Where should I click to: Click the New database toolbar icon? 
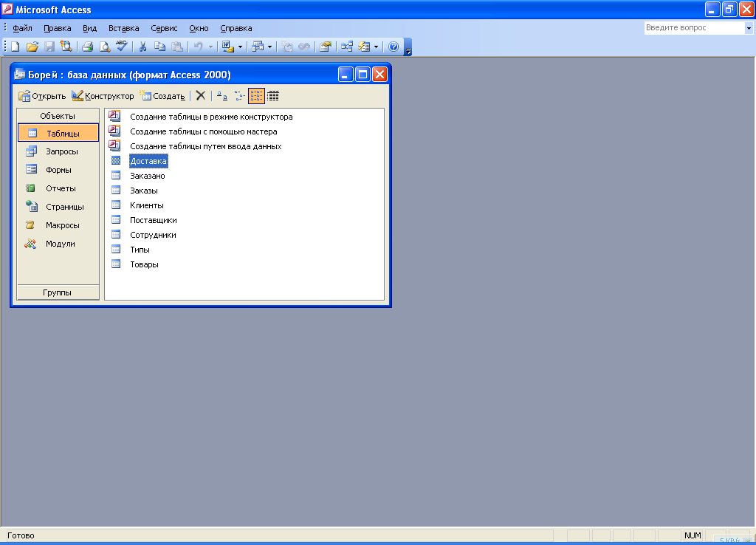tap(15, 47)
